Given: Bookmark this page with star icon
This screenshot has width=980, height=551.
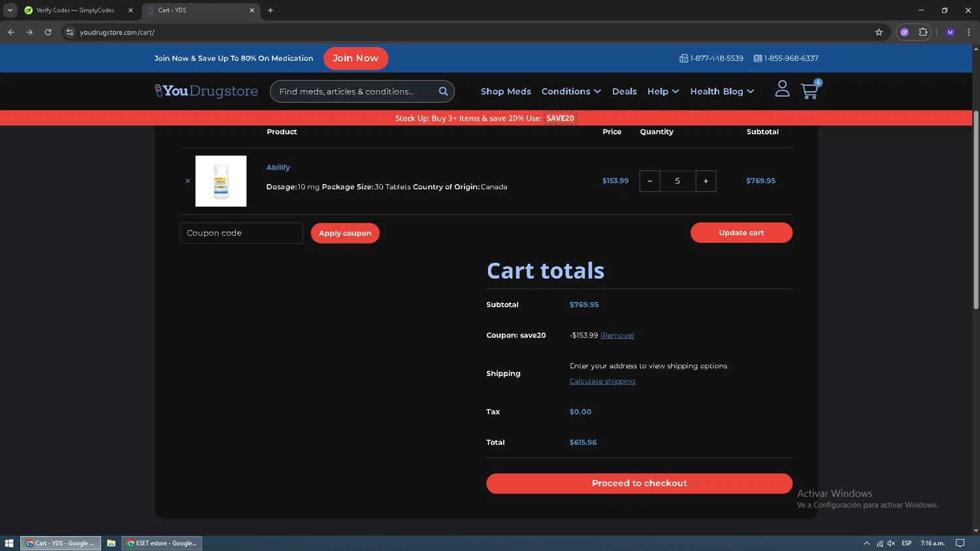Looking at the screenshot, I should pos(879,32).
